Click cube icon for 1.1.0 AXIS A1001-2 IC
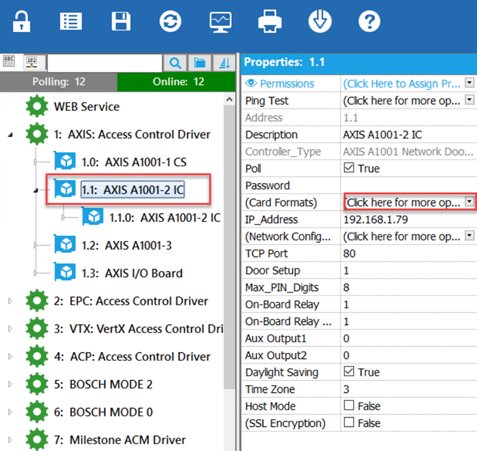Screen dimensions: 477x451 pos(93,217)
